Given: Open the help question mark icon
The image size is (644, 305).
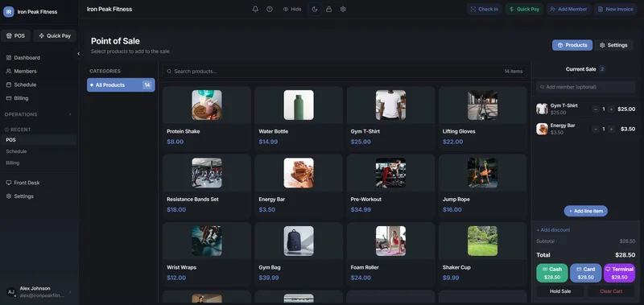Looking at the screenshot, I should (x=270, y=9).
